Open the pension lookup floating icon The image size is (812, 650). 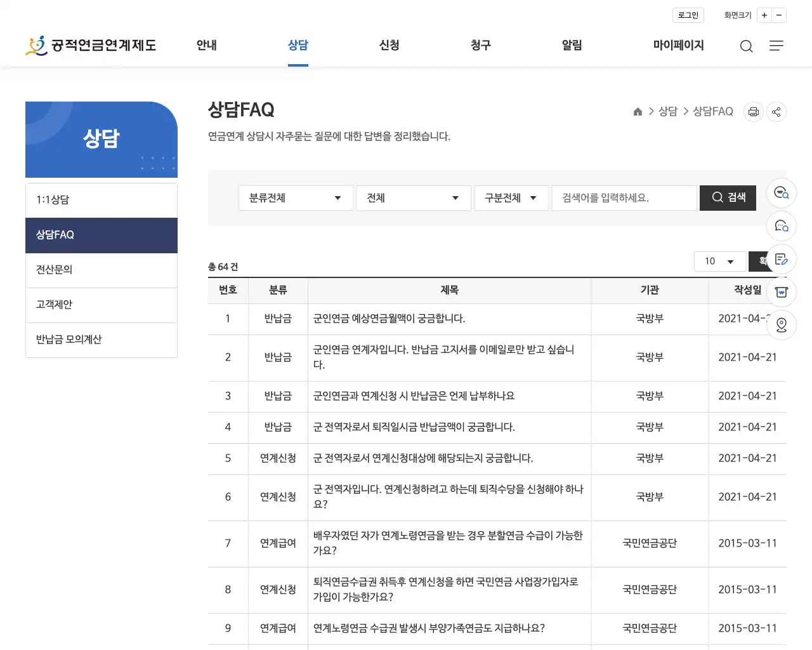(781, 193)
